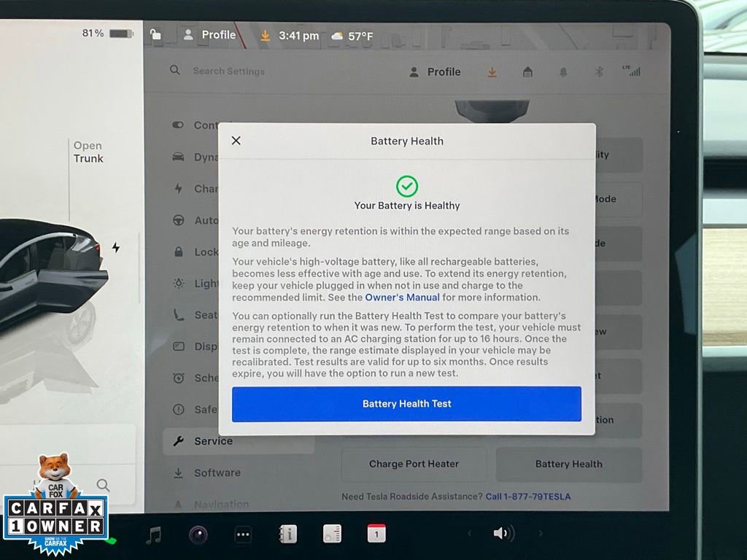Screen dimensions: 747x560
Task: Tap the 3:41 pm clock
Action: click(298, 36)
